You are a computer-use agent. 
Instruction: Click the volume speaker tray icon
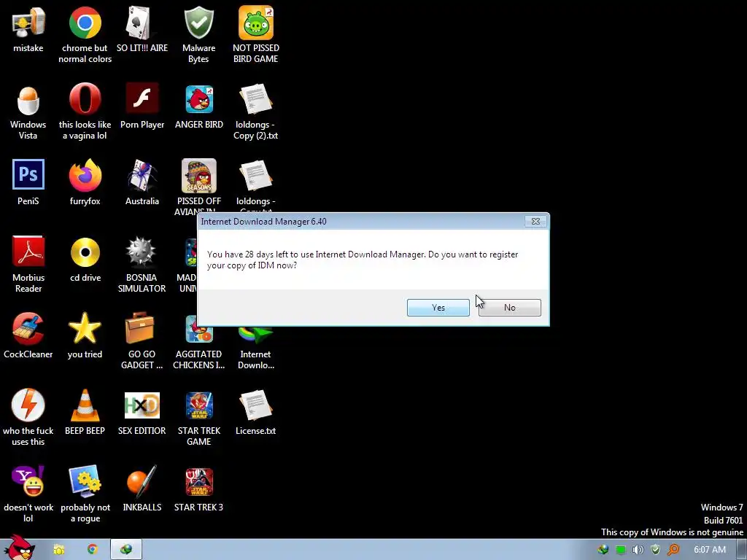pyautogui.click(x=638, y=550)
